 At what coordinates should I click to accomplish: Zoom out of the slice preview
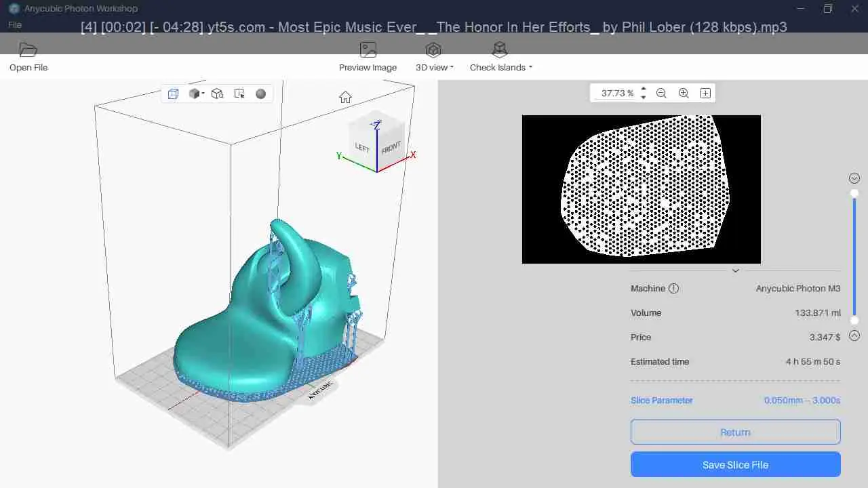click(661, 94)
